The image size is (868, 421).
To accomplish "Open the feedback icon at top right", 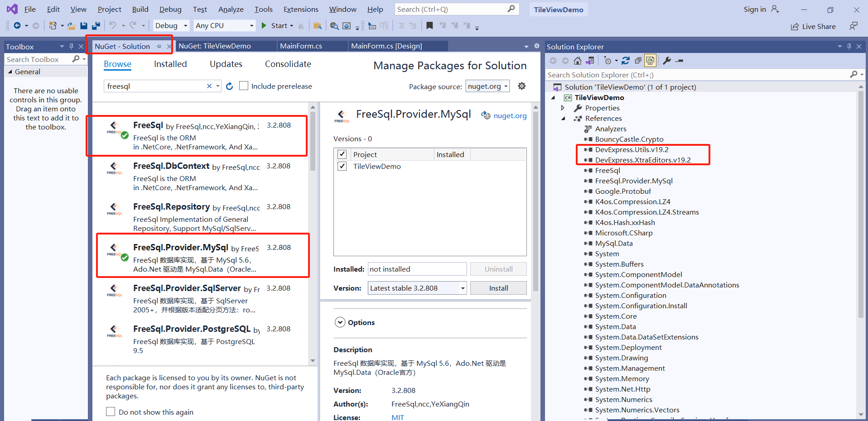I will (854, 26).
